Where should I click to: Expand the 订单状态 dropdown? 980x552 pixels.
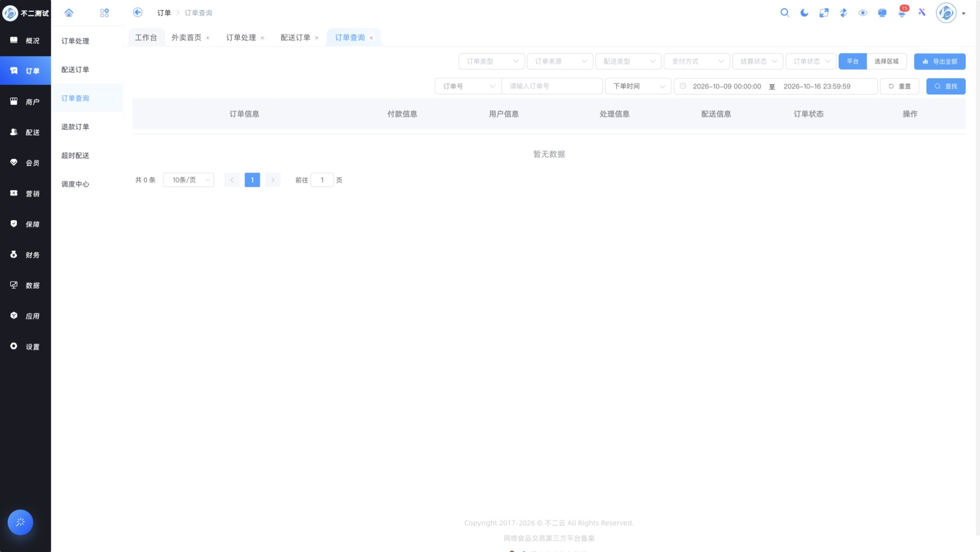[811, 62]
